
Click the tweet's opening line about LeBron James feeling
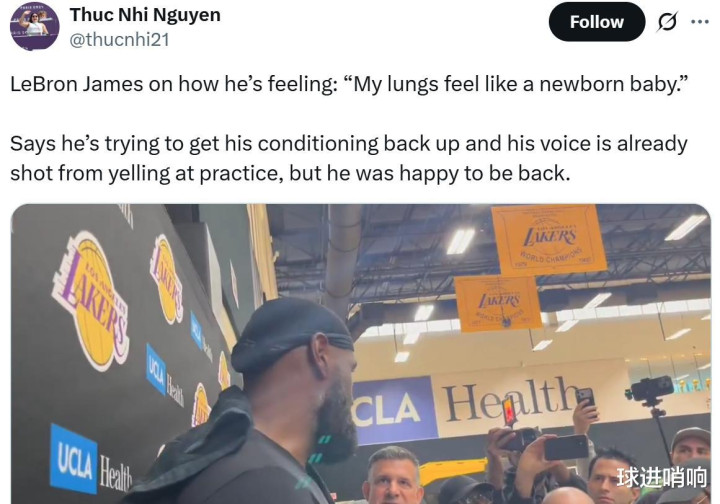point(349,84)
